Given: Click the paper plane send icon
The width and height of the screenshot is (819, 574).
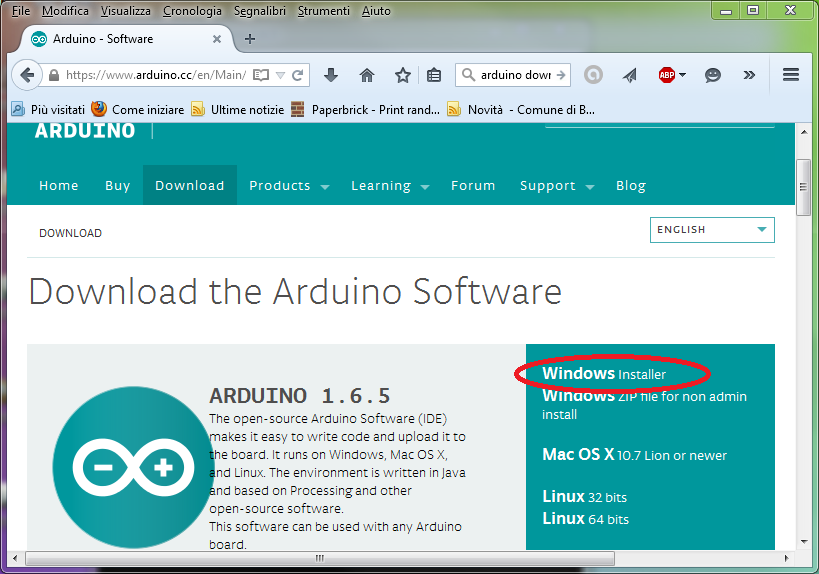Looking at the screenshot, I should point(630,75).
